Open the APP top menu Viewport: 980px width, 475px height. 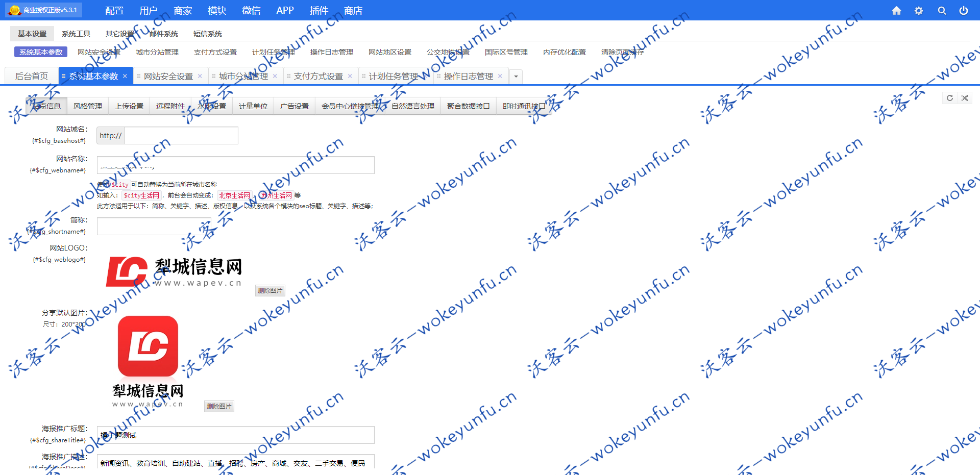(x=285, y=10)
